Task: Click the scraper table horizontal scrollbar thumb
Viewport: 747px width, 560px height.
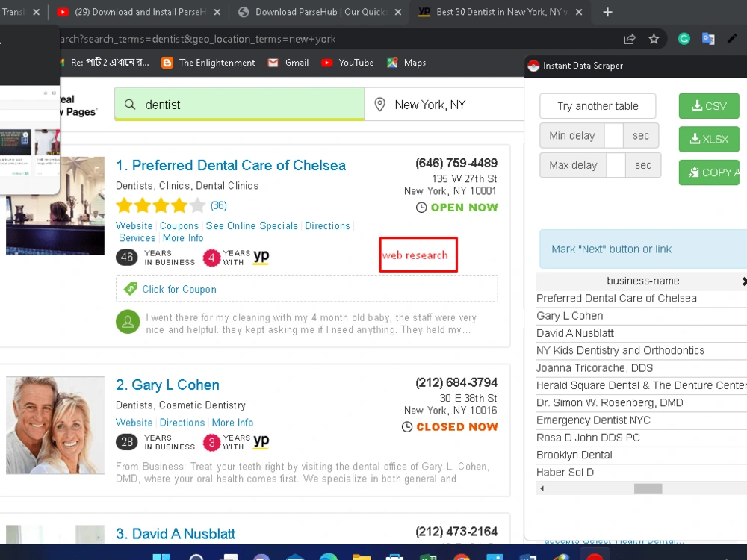Action: (x=648, y=488)
